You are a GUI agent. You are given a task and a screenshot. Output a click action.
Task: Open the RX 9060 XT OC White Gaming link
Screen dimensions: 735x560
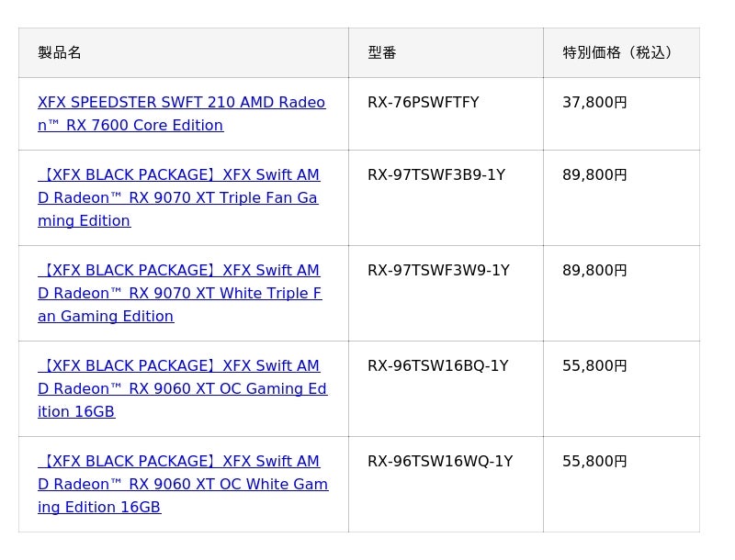coord(182,485)
